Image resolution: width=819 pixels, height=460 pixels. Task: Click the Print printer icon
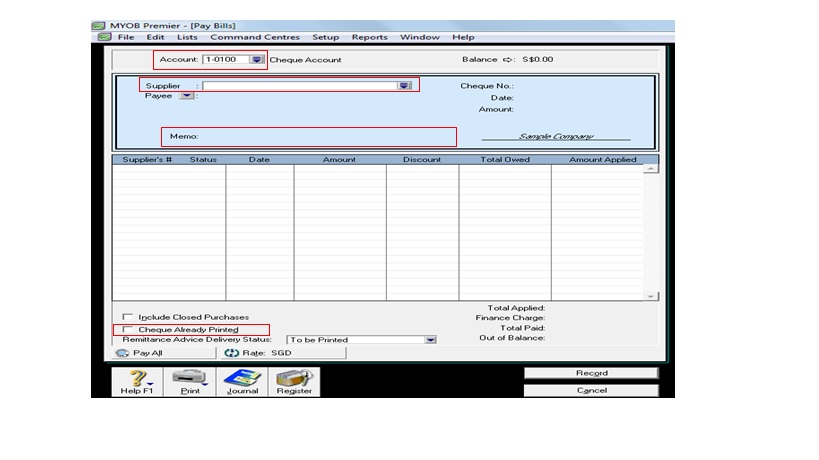tap(190, 382)
